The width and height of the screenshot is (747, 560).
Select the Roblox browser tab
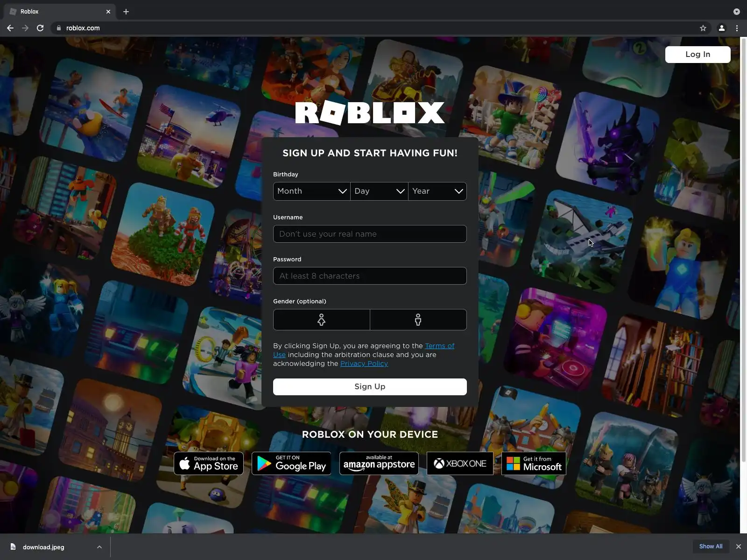[60, 12]
